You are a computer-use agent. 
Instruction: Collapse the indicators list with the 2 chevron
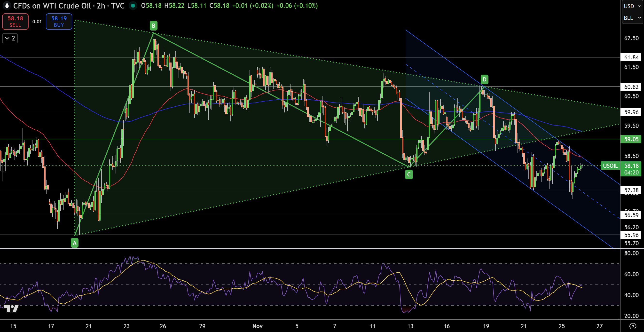(x=10, y=38)
